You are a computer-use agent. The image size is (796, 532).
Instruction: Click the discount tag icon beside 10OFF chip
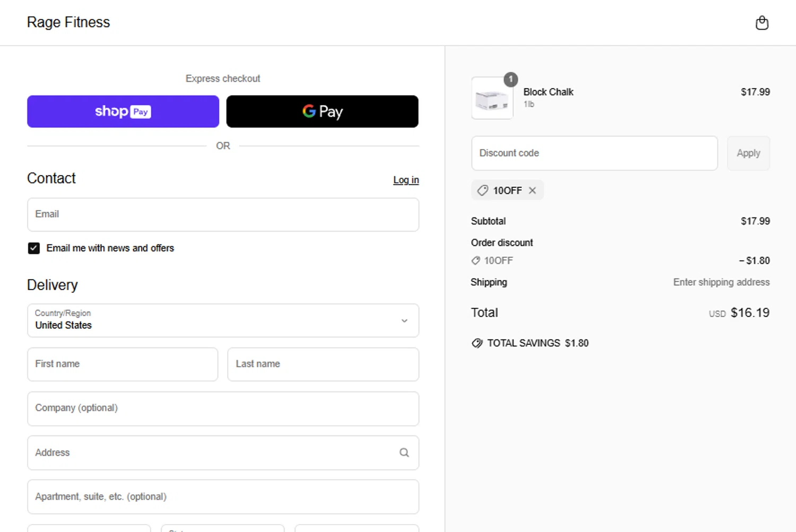(x=482, y=190)
